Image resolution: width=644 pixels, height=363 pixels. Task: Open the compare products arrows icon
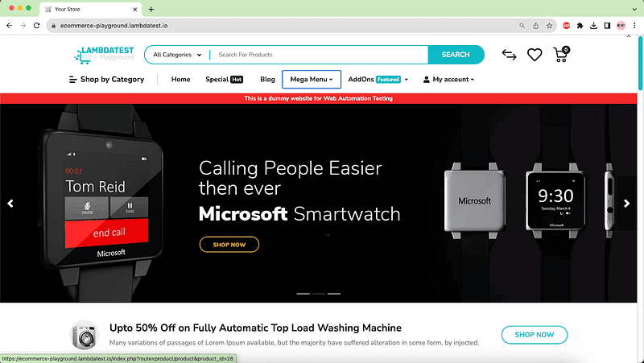(509, 55)
